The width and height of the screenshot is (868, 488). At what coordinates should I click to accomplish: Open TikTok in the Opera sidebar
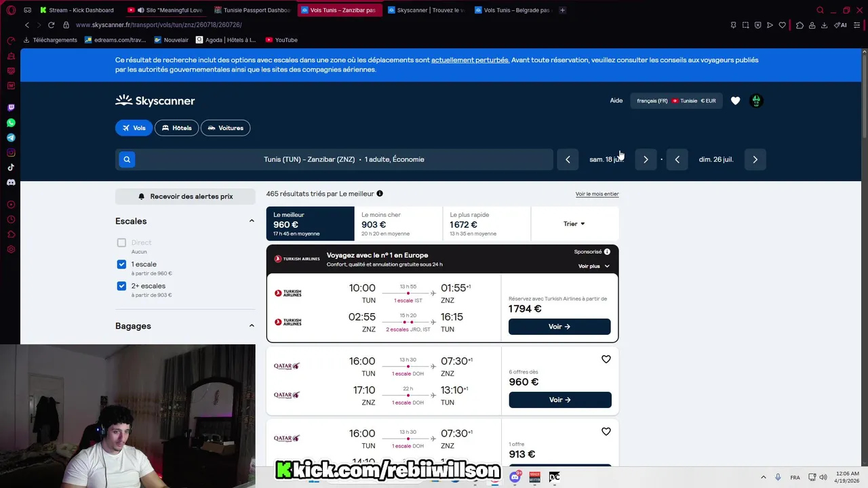(x=11, y=167)
